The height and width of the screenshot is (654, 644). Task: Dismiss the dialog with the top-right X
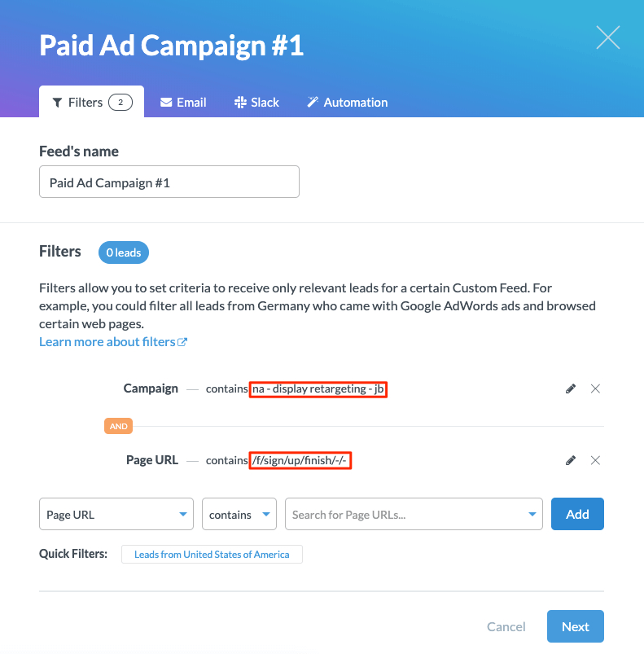[x=607, y=37]
